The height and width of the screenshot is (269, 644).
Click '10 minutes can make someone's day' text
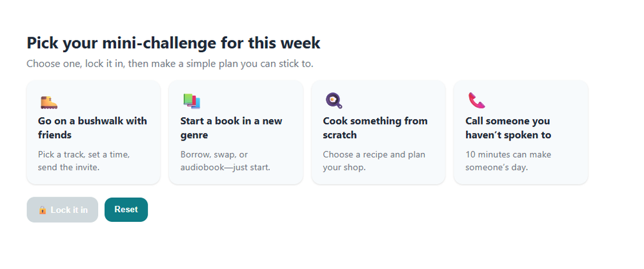508,161
